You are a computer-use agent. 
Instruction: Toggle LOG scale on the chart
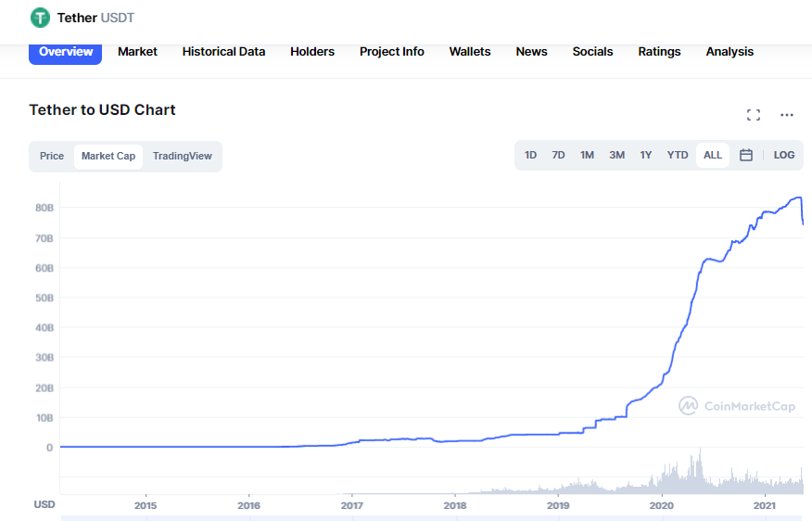pos(784,155)
